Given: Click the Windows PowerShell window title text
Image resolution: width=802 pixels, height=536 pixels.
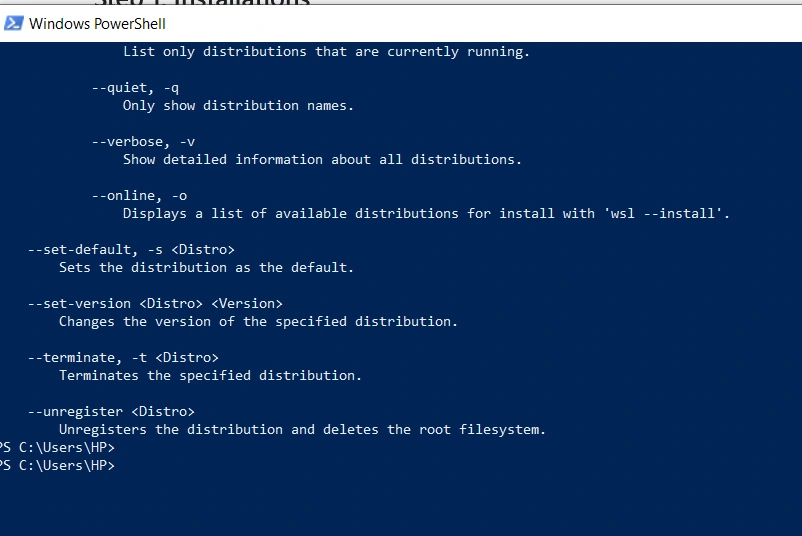Looking at the screenshot, I should tap(97, 24).
